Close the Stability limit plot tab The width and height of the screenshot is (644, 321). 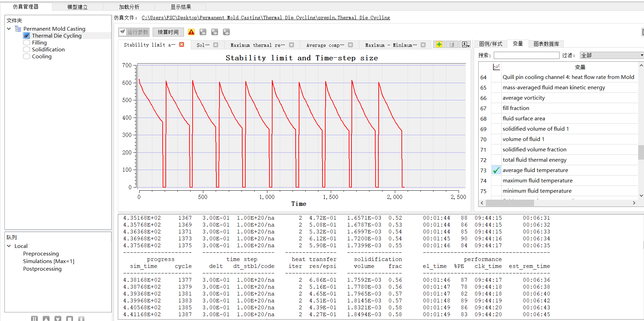click(x=182, y=44)
